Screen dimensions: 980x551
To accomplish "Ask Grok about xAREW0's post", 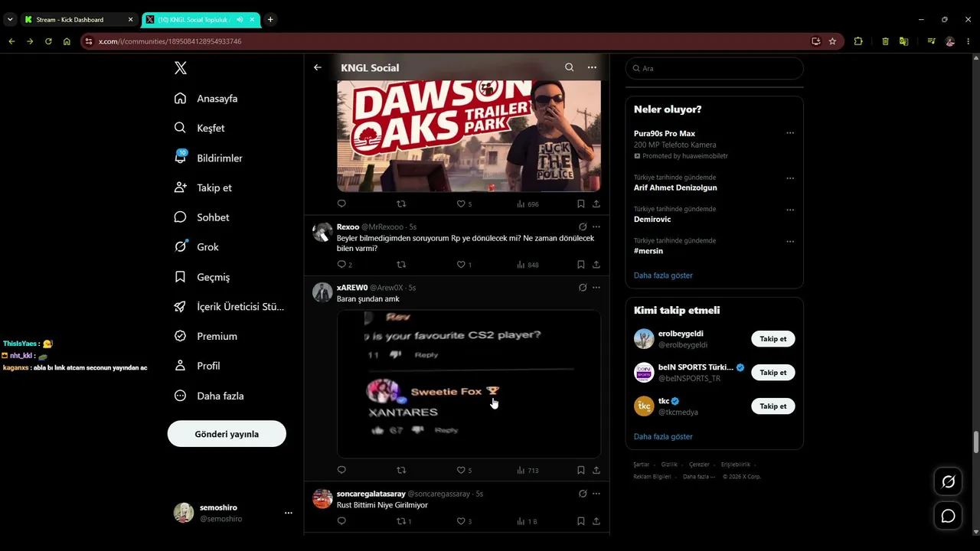I will pyautogui.click(x=583, y=288).
